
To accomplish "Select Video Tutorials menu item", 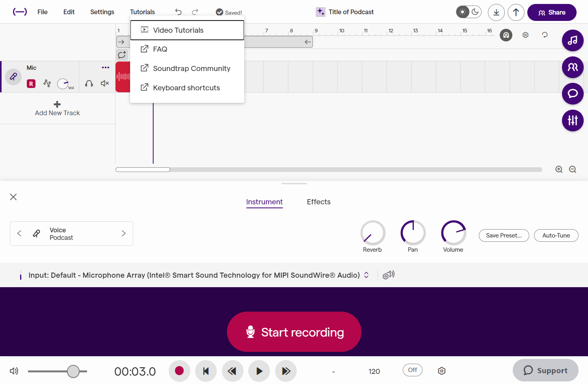I will (187, 30).
